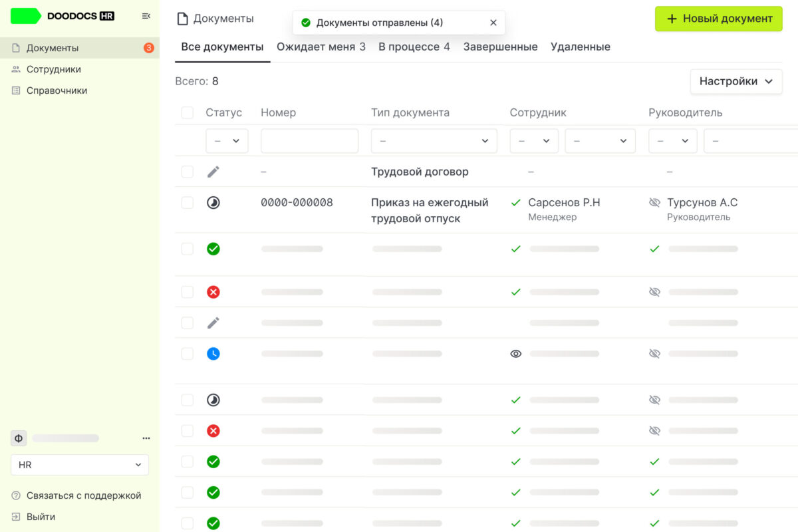The width and height of the screenshot is (798, 532).
Task: Click the Тип документа column header
Action: [410, 112]
